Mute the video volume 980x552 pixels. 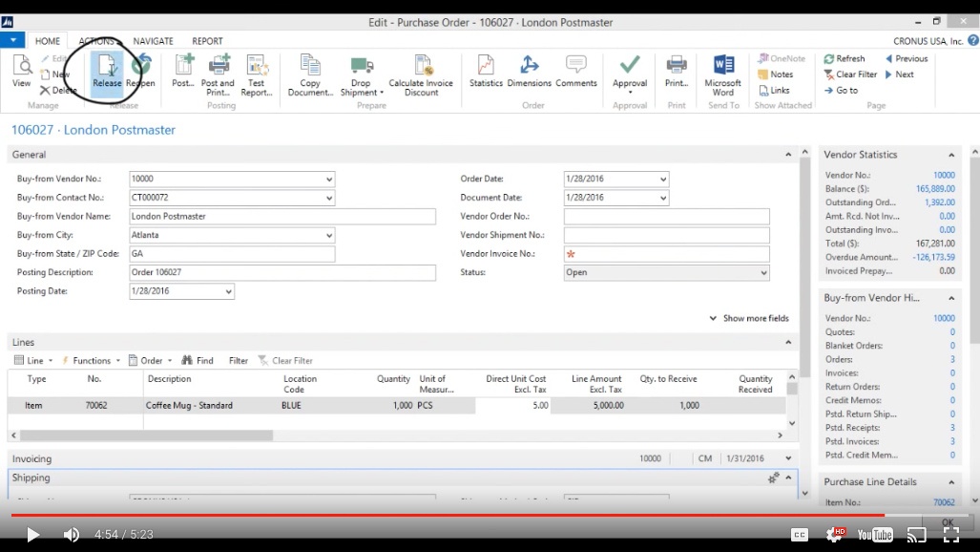click(x=72, y=535)
